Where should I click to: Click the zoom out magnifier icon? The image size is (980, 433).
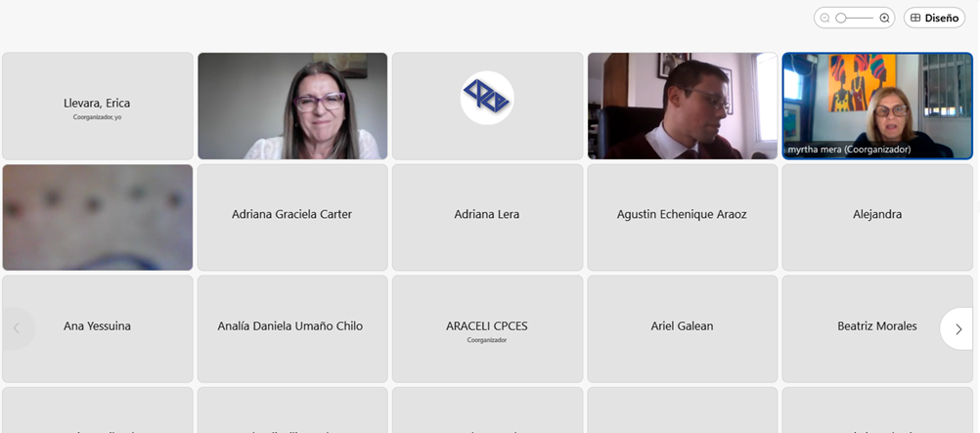[825, 19]
